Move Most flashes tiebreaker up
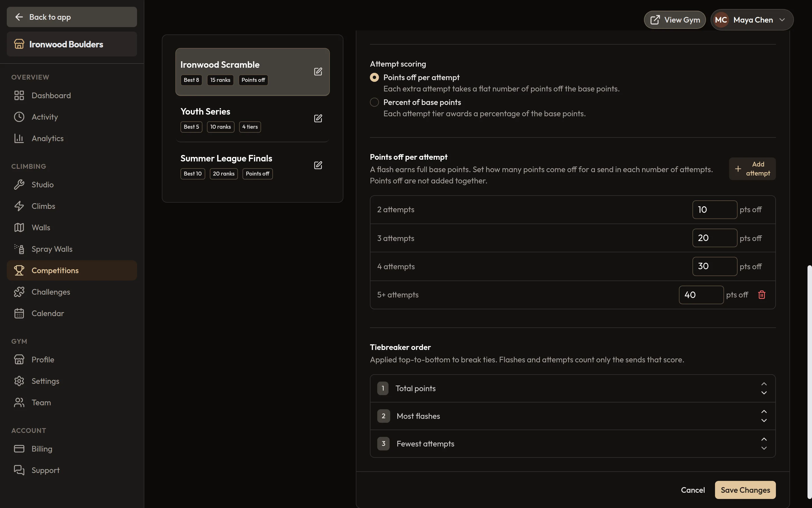 pos(764,411)
